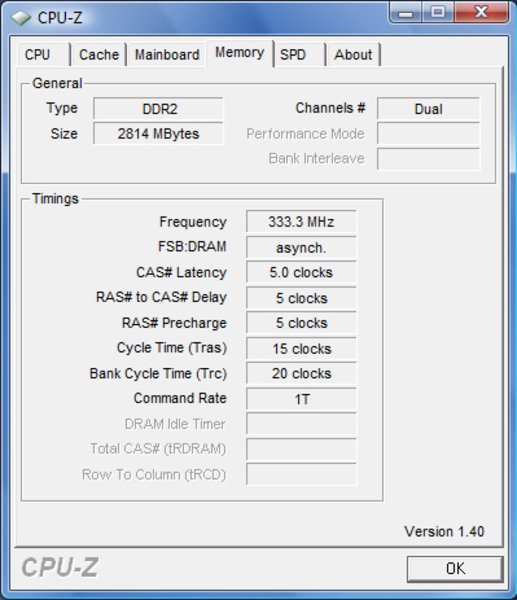
Task: Click the OK button
Action: tap(455, 569)
